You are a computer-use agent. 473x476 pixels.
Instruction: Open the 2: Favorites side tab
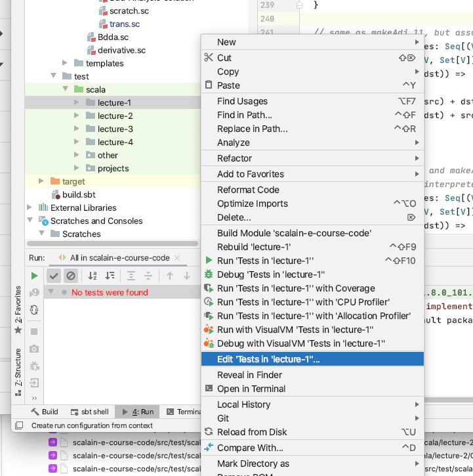coord(18,310)
